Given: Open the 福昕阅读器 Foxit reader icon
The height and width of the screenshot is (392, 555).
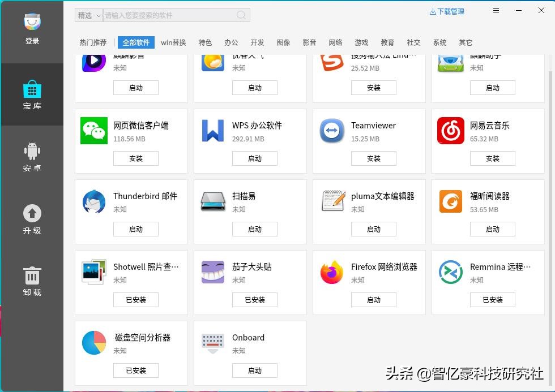Looking at the screenshot, I should 450,201.
